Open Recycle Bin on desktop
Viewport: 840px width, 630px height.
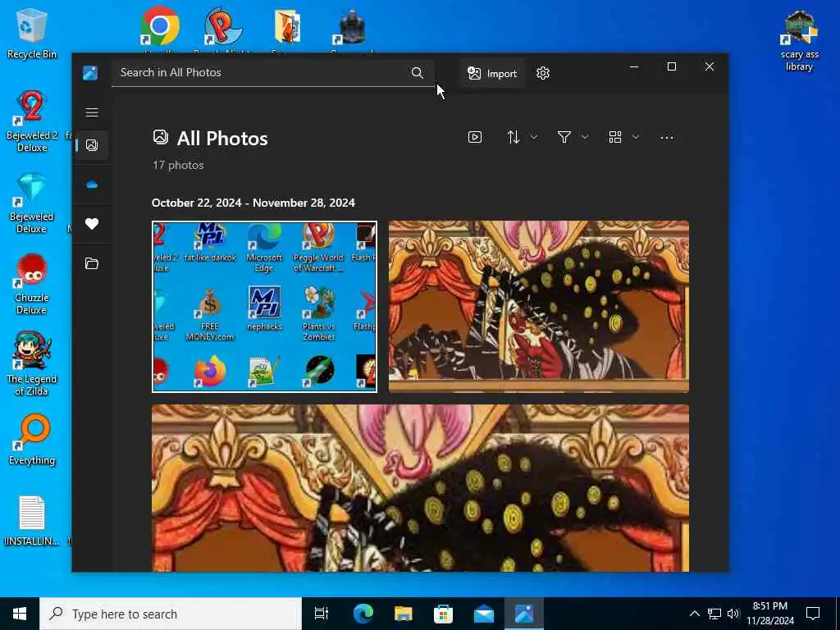tap(31, 33)
